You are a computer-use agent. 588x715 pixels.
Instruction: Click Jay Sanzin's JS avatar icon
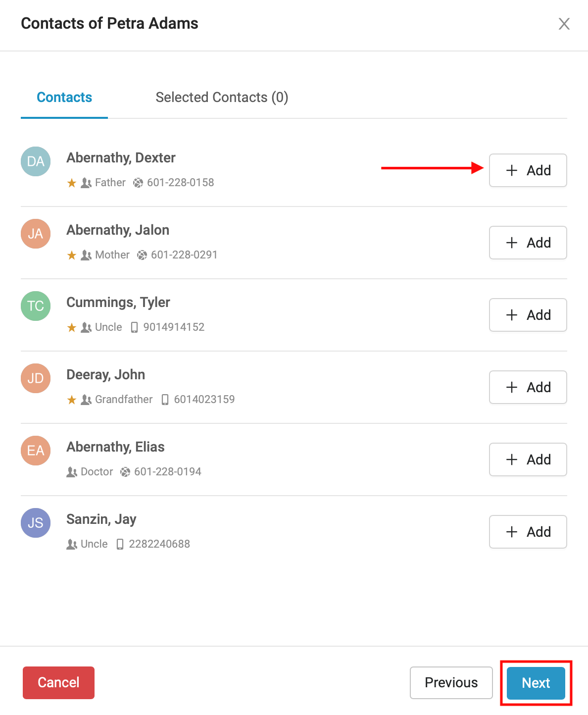tap(36, 523)
